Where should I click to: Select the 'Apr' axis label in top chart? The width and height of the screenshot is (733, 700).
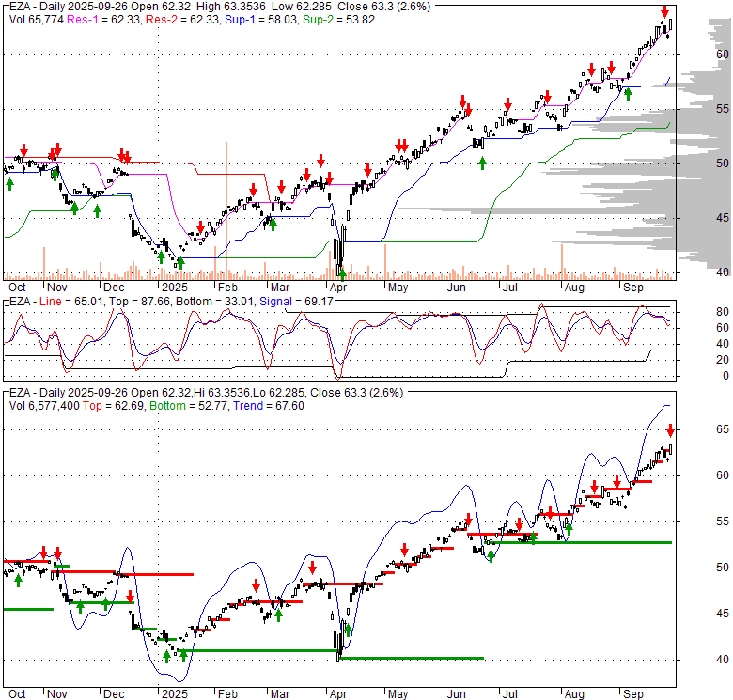tap(338, 288)
